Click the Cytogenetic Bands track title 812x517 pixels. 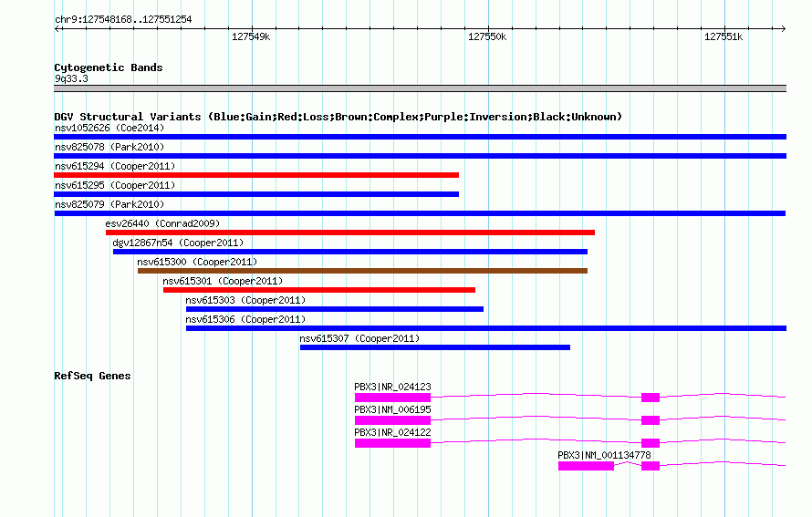[x=109, y=67]
